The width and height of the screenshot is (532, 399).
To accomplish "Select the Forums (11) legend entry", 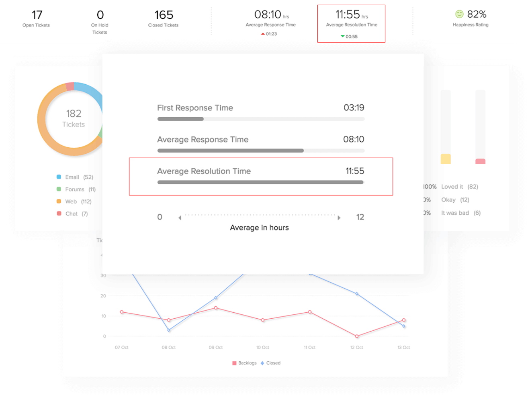I will tap(76, 189).
